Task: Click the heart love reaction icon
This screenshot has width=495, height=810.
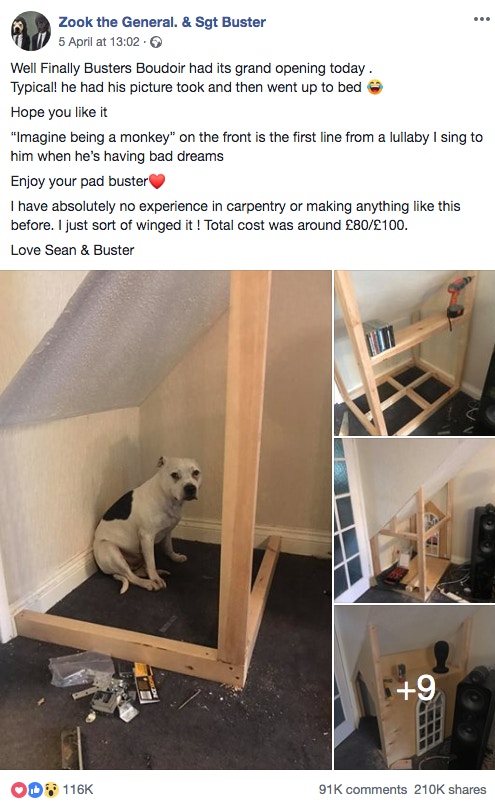Action: tap(20, 789)
